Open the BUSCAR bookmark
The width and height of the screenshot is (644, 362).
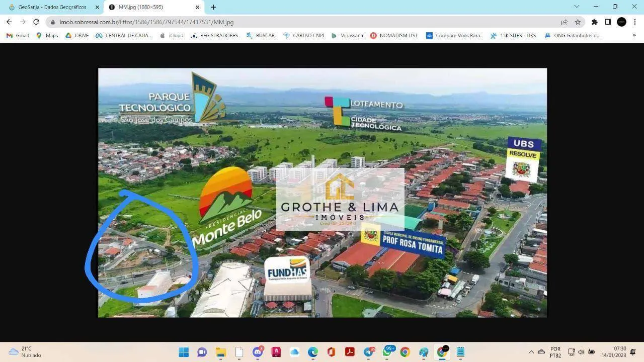[x=261, y=36]
